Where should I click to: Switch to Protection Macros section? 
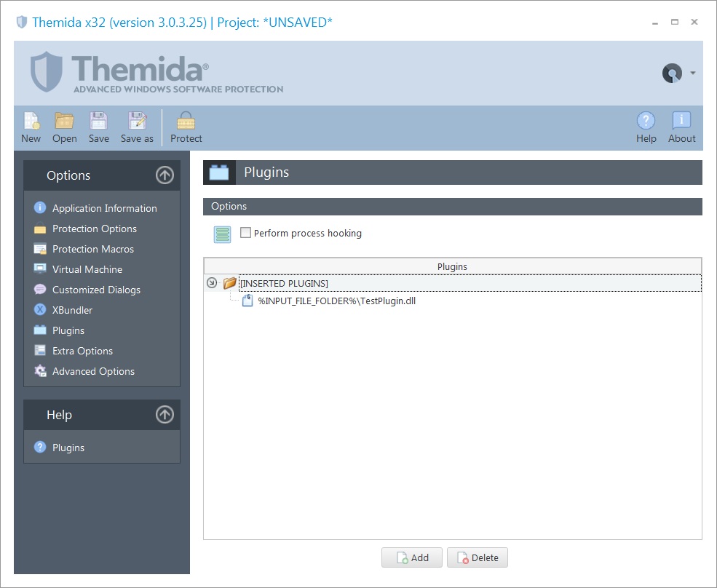pos(93,249)
